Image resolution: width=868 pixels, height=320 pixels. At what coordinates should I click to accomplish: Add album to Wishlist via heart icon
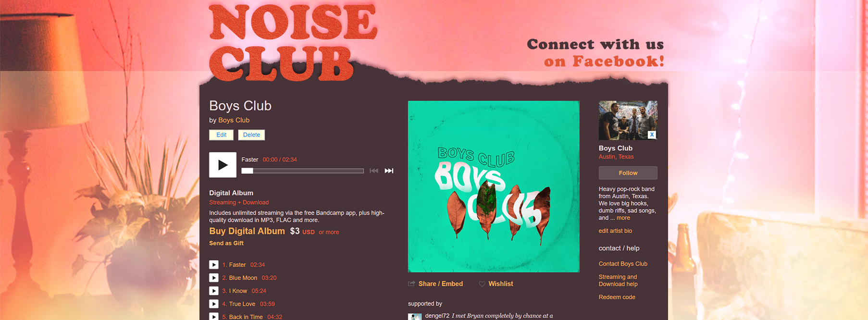(482, 284)
